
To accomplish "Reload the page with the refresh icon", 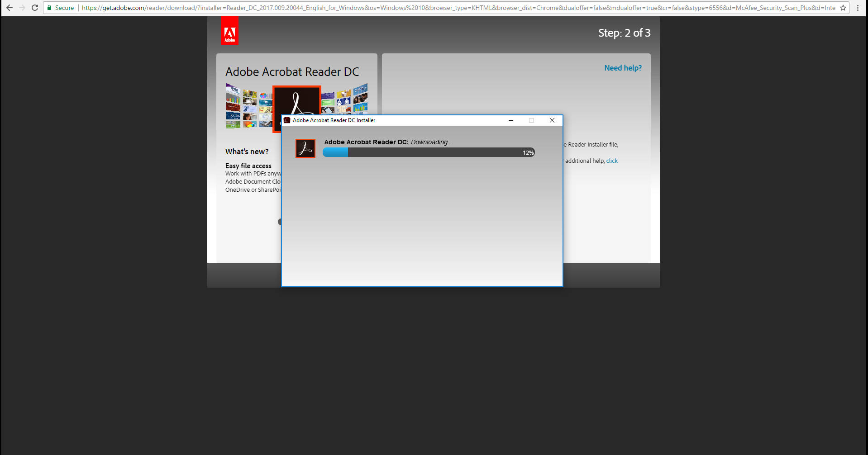I will pos(35,8).
